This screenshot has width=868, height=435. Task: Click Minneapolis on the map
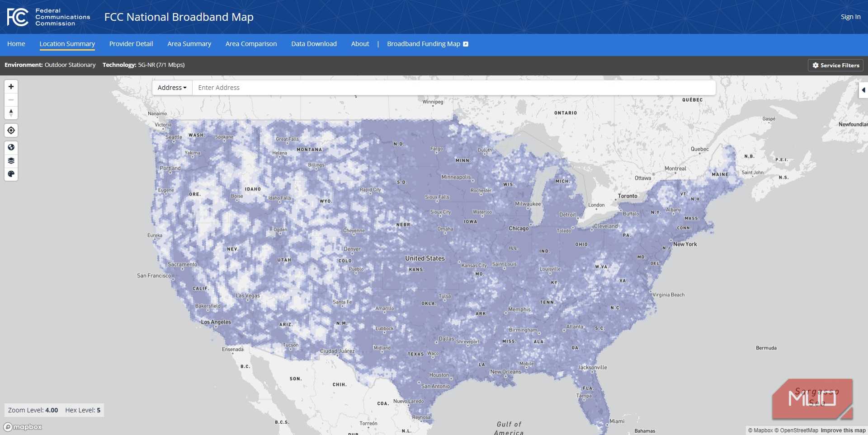[456, 178]
